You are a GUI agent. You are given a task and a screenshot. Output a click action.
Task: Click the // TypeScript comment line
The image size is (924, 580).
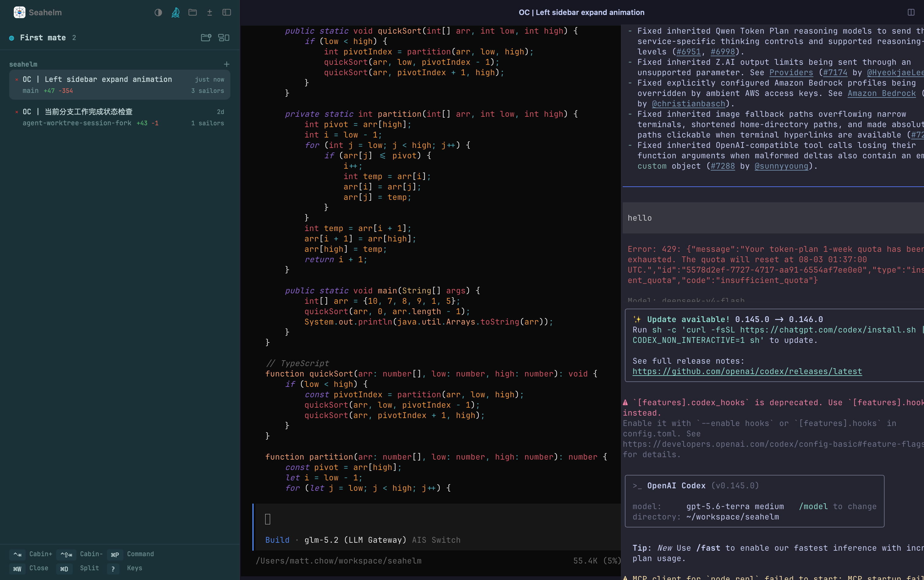coord(297,363)
